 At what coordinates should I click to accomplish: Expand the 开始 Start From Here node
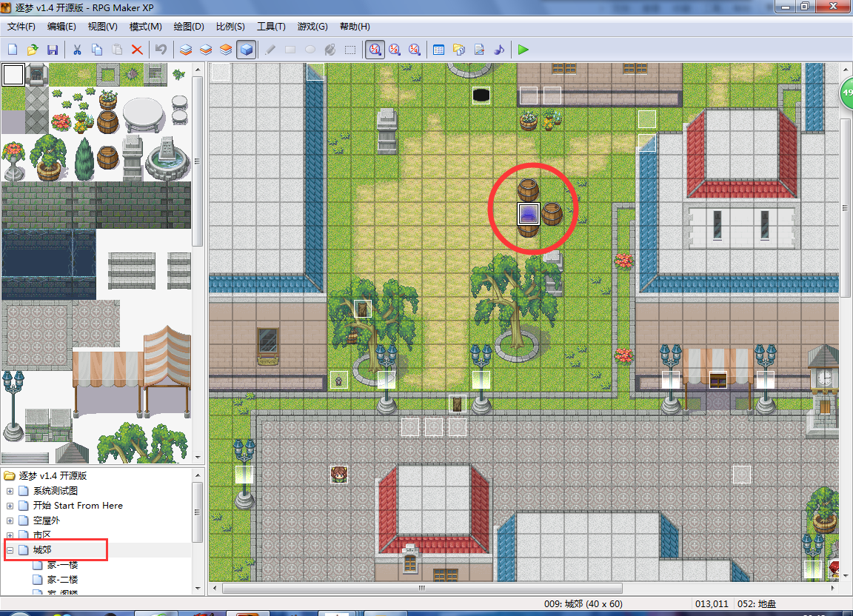pyautogui.click(x=10, y=506)
